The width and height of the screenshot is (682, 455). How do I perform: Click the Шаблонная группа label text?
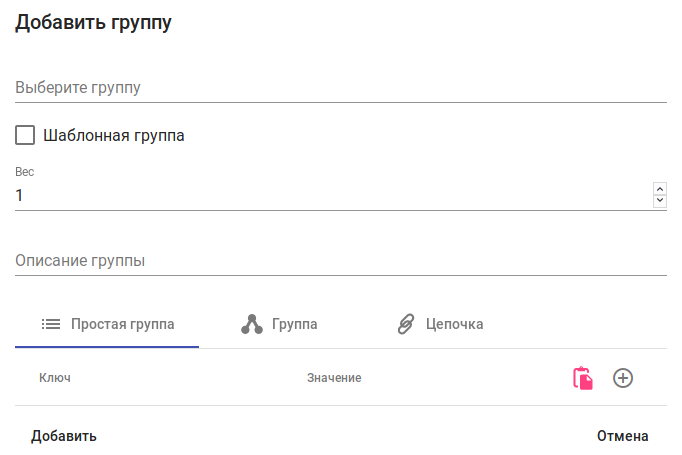point(113,135)
